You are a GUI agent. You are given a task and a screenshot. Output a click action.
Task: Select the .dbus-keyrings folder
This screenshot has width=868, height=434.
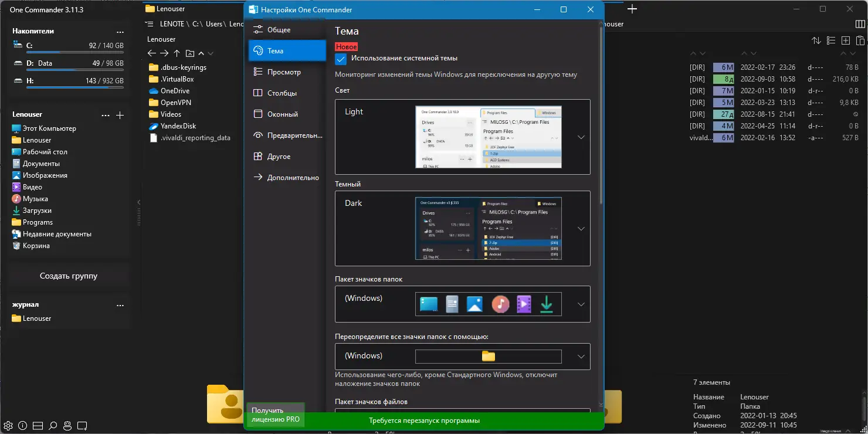(178, 67)
